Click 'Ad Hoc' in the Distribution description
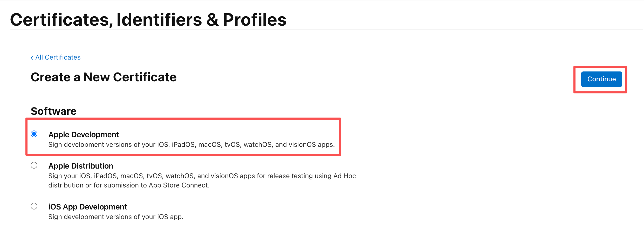 (x=344, y=176)
